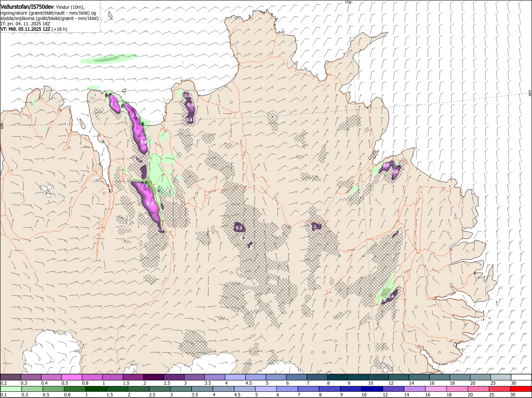
Task: Click the lower-legend swatch labeled 25
Action: [x=499, y=389]
